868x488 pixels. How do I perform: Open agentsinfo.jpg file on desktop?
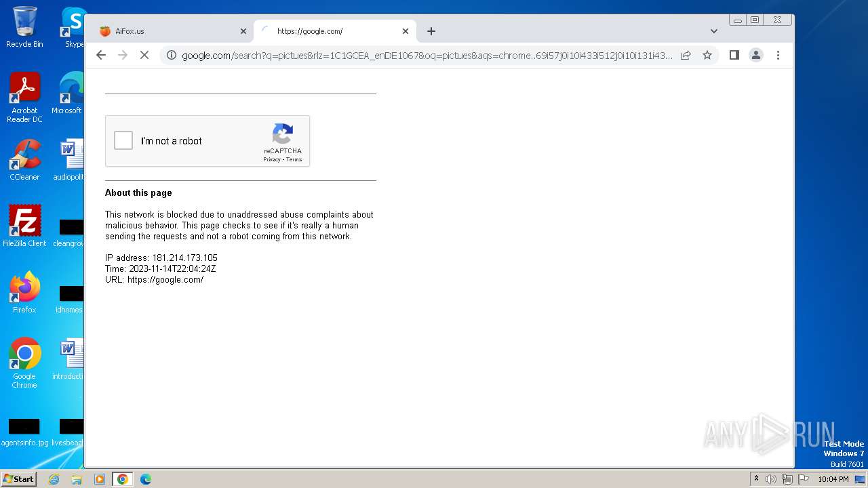[24, 432]
